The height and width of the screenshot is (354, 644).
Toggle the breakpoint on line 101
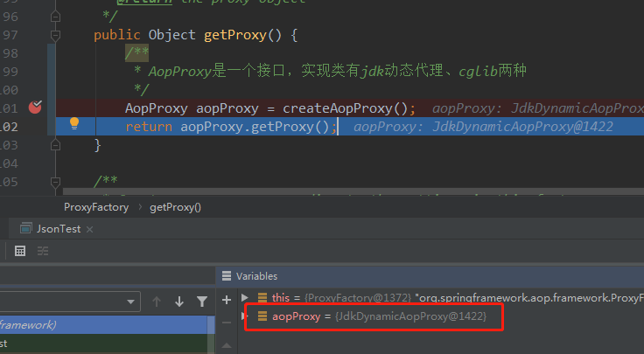35,107
